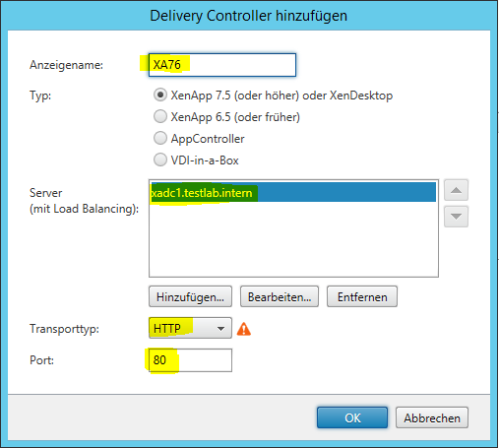The width and height of the screenshot is (499, 448).
Task: Click the orange warning triangle icon
Action: (244, 329)
